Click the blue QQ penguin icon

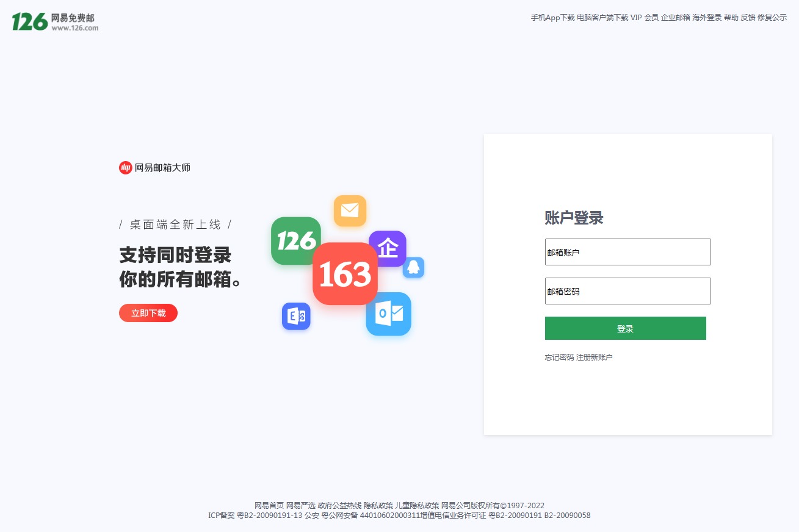coord(414,267)
